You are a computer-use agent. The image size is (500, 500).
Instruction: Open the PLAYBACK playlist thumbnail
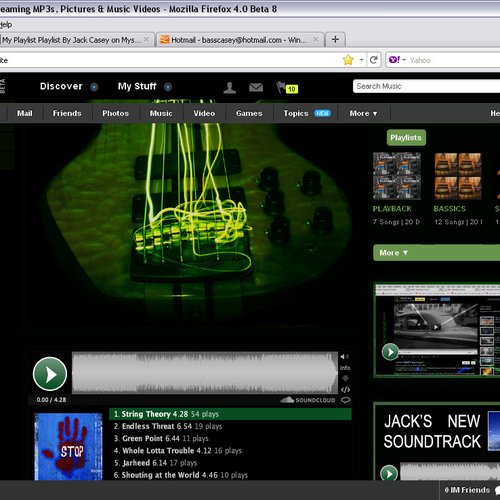(x=397, y=176)
